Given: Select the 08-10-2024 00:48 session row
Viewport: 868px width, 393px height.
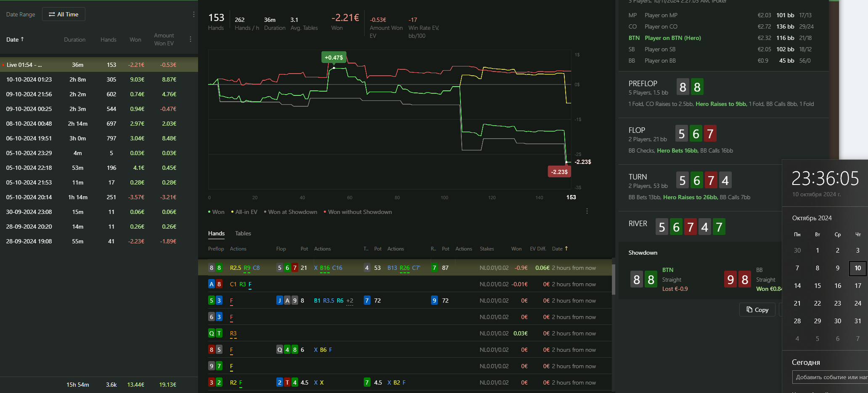Looking at the screenshot, I should click(x=99, y=124).
